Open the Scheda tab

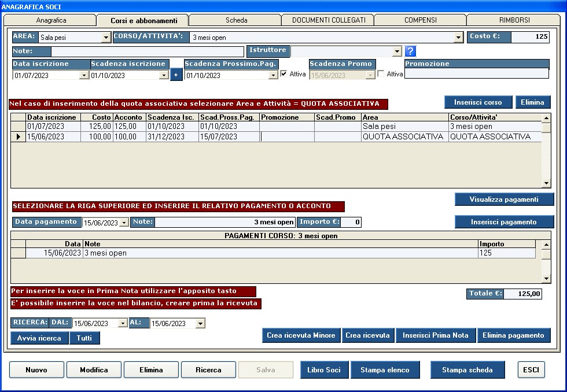[x=237, y=20]
